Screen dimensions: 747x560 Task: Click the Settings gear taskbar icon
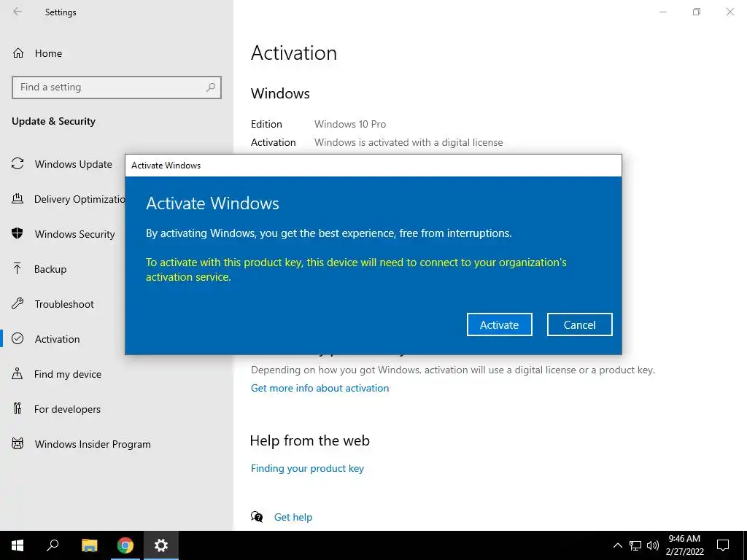161,545
